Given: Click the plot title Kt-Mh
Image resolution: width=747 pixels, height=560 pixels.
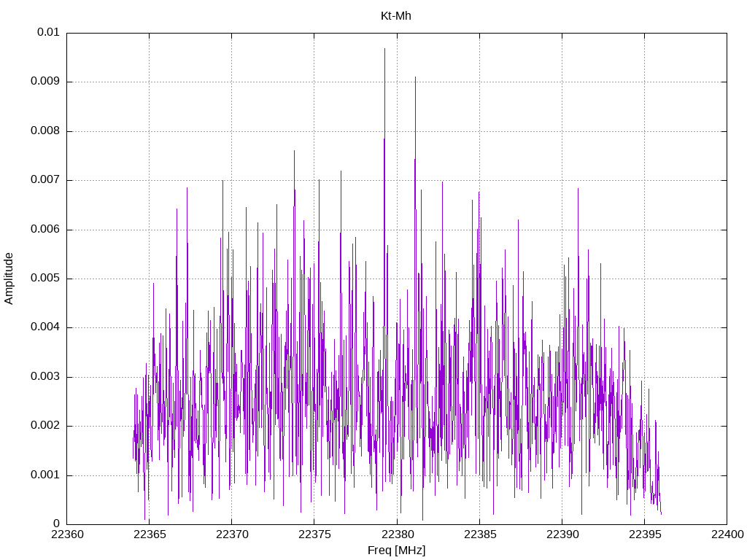Looking at the screenshot, I should tap(395, 16).
